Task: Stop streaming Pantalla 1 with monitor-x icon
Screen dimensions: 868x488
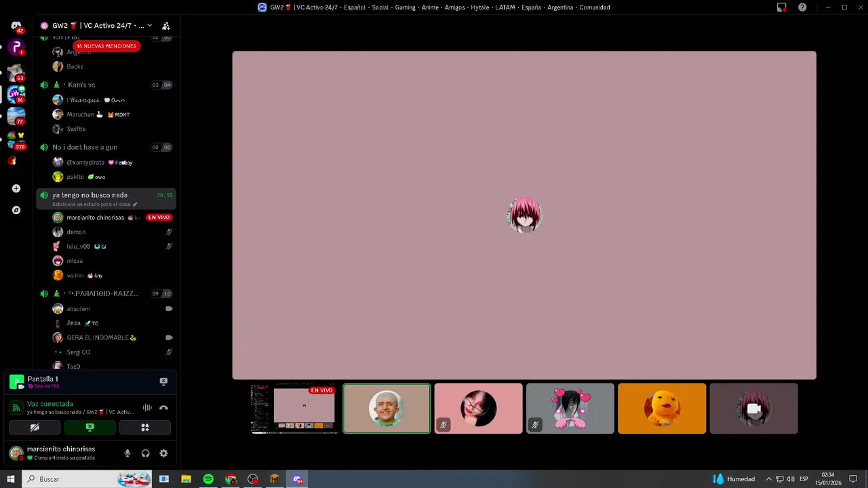Action: 163,382
